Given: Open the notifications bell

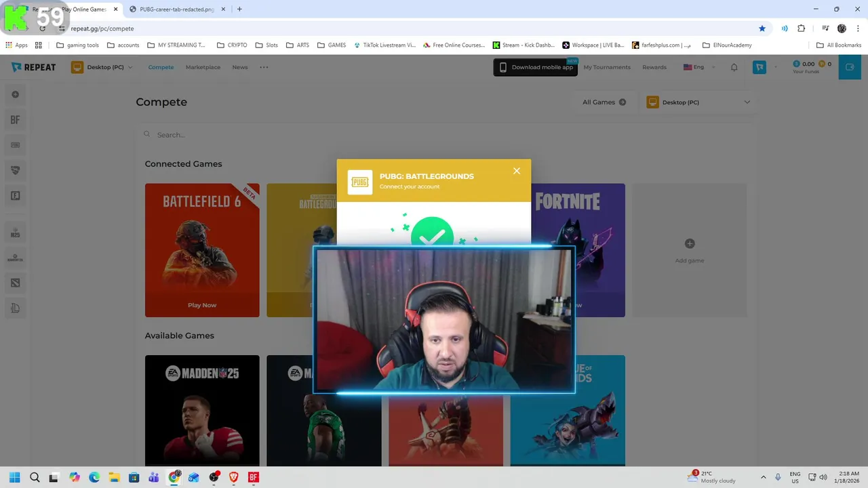Looking at the screenshot, I should tap(734, 67).
